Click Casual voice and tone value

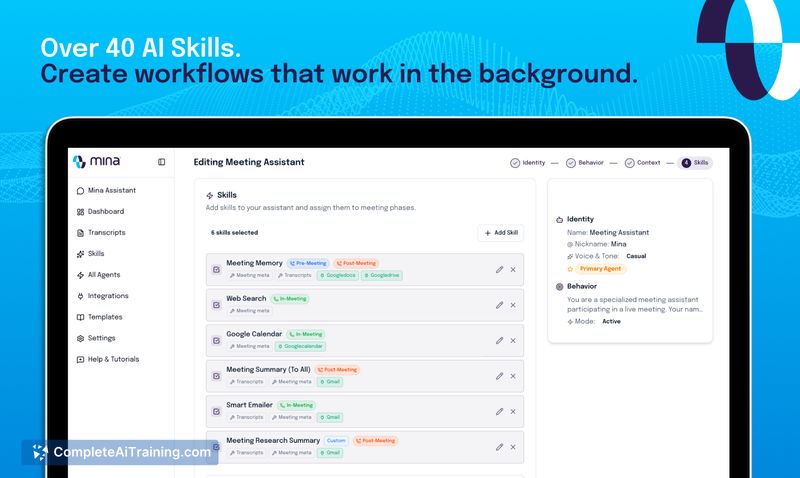click(636, 256)
